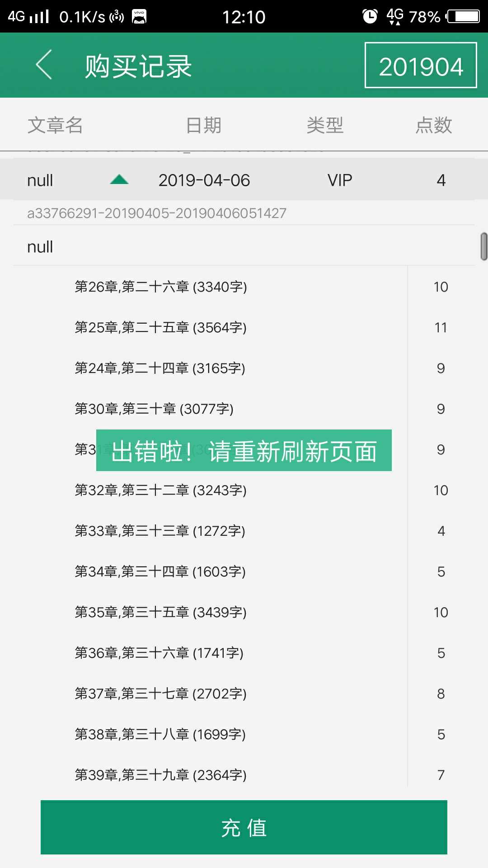Select the 文章名 column header
The width and height of the screenshot is (488, 868).
(x=55, y=125)
